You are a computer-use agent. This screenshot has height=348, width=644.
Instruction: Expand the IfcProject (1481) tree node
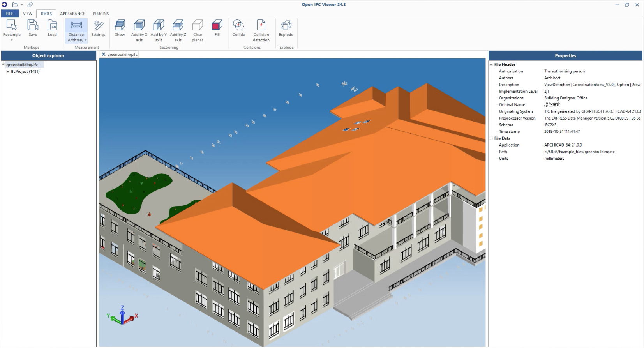[x=8, y=72]
